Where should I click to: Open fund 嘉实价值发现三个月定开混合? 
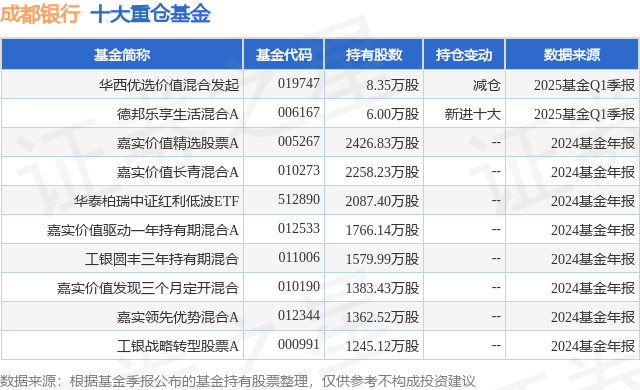pos(148,288)
